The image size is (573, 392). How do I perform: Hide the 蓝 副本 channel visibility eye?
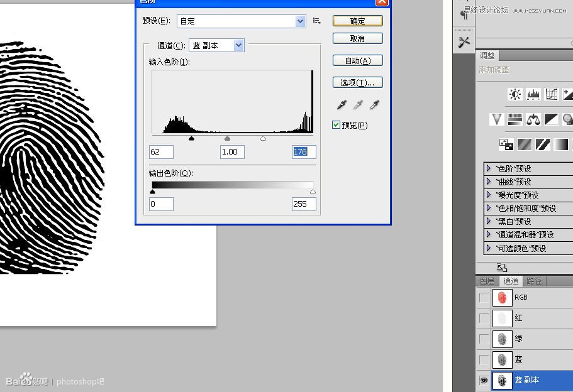coord(484,380)
